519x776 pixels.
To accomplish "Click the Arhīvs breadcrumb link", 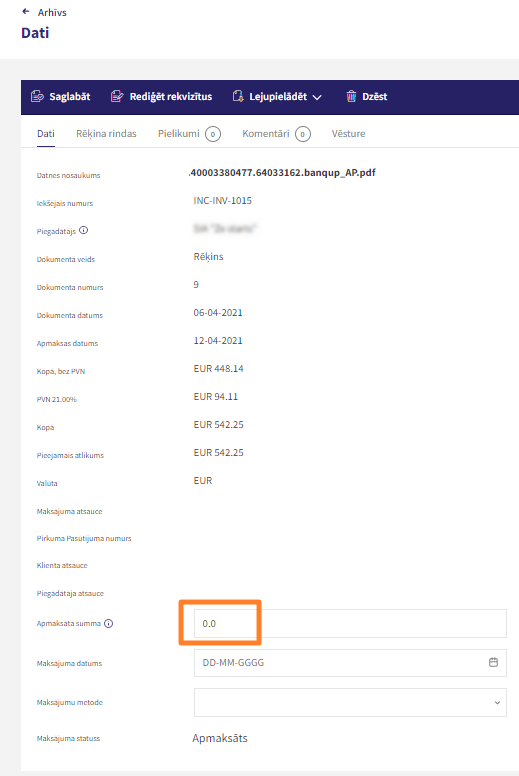I will coord(52,12).
